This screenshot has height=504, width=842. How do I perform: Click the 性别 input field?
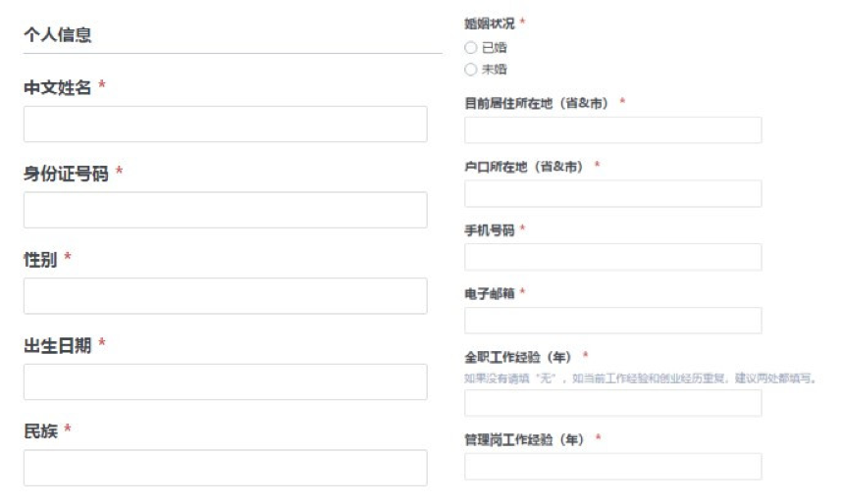point(225,296)
